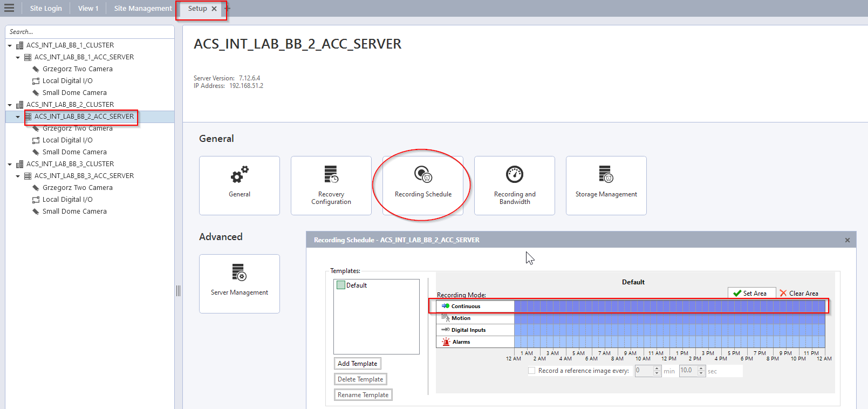Image resolution: width=868 pixels, height=409 pixels.
Task: Switch to the View 1 tab
Action: point(88,8)
